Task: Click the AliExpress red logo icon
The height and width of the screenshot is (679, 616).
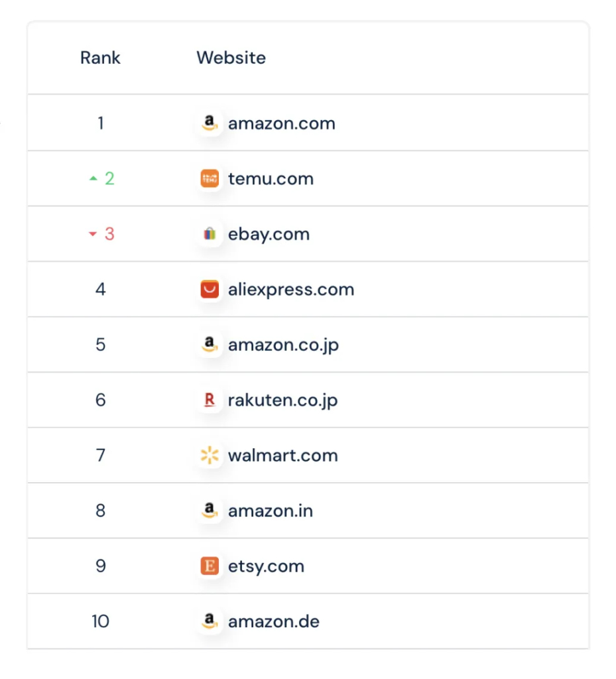Action: (x=210, y=289)
